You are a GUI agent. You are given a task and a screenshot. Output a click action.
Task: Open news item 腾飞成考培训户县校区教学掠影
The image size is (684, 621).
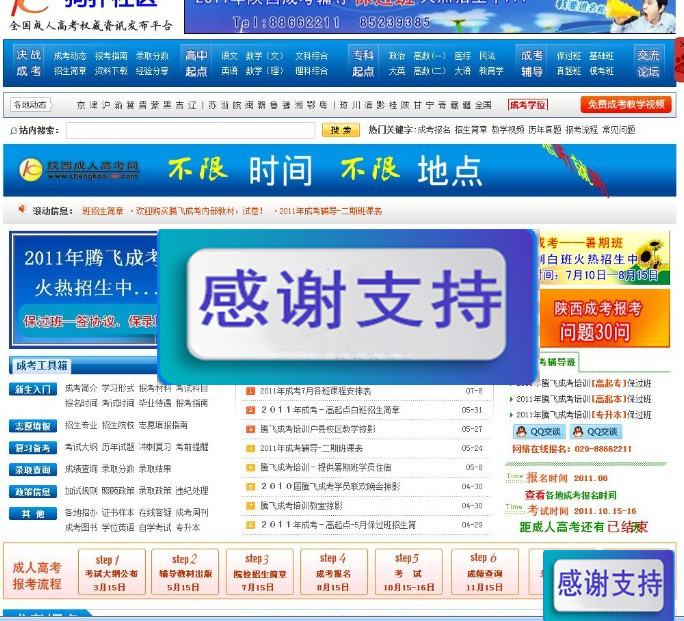(x=318, y=429)
